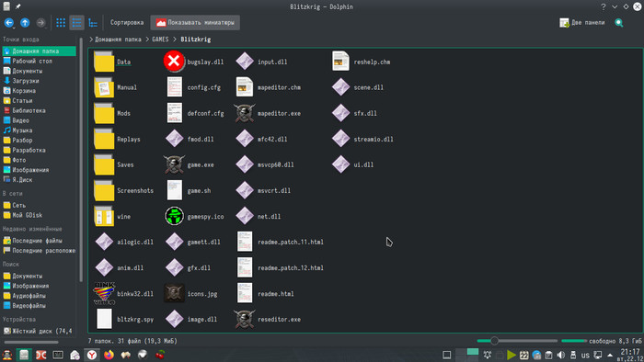Click GAMES in the breadcrumb path

[160, 40]
